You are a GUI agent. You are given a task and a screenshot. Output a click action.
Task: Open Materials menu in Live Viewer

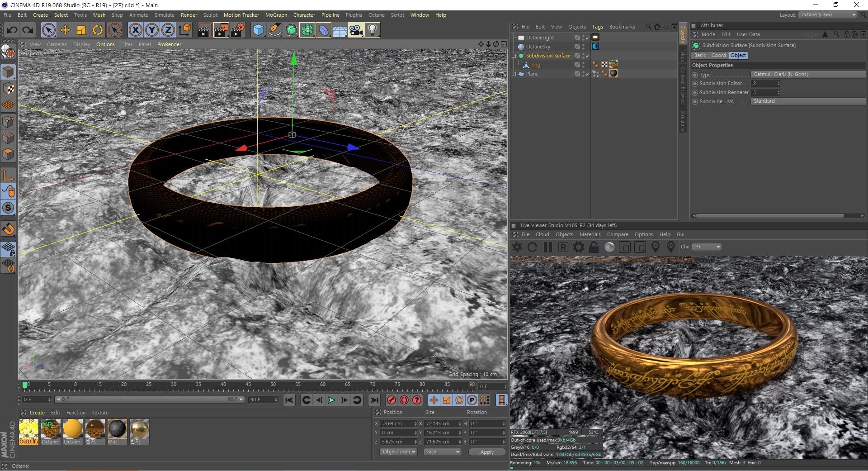coord(590,234)
